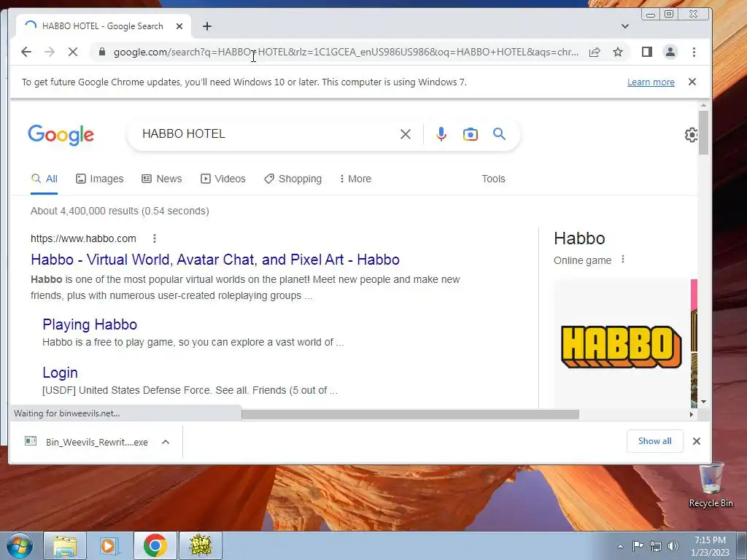
Task: Go back to the previous page
Action: click(26, 52)
